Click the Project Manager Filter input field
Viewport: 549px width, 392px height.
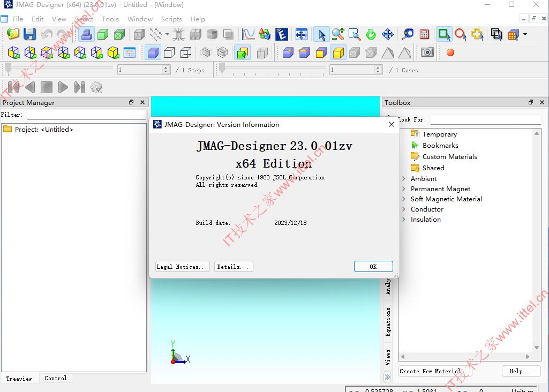point(86,115)
